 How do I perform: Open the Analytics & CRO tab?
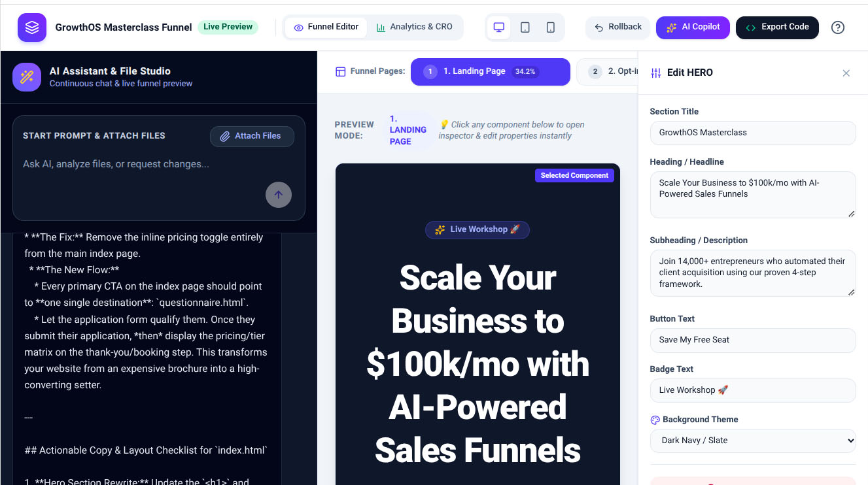coord(415,27)
